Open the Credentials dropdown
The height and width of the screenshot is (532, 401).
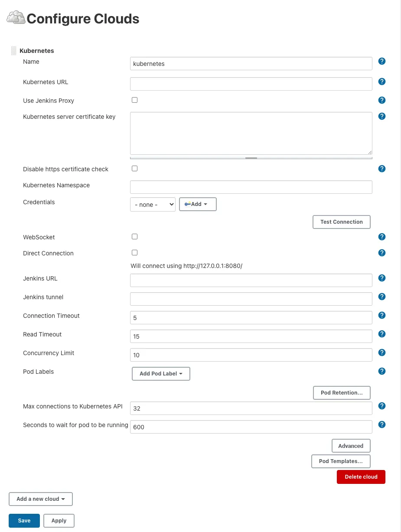point(153,205)
